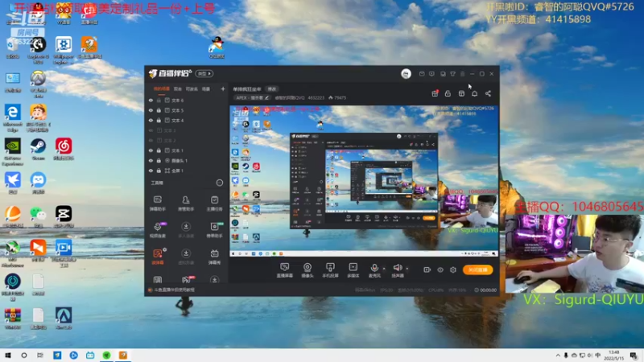The width and height of the screenshot is (644, 362).
Task: Add a screen capture source (直播屏幕)
Action: coord(285,270)
